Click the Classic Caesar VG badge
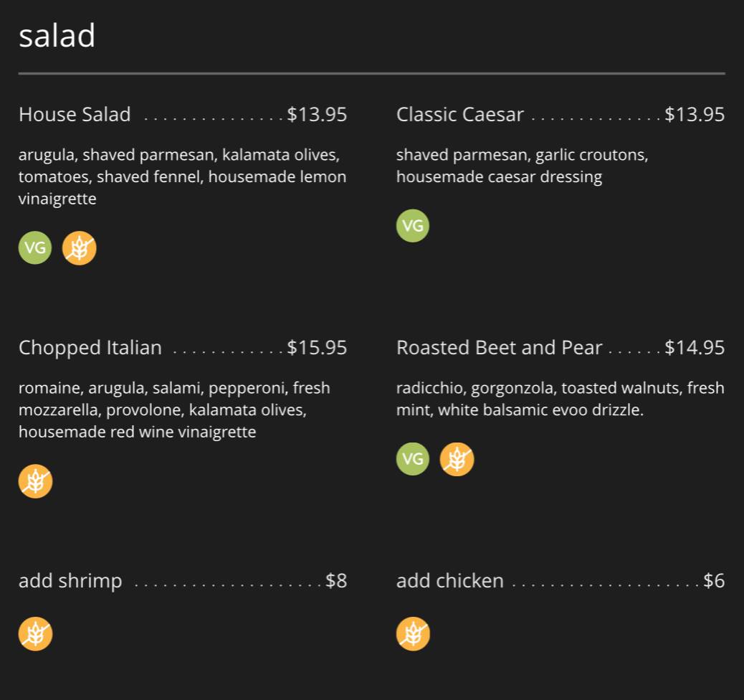 [413, 225]
